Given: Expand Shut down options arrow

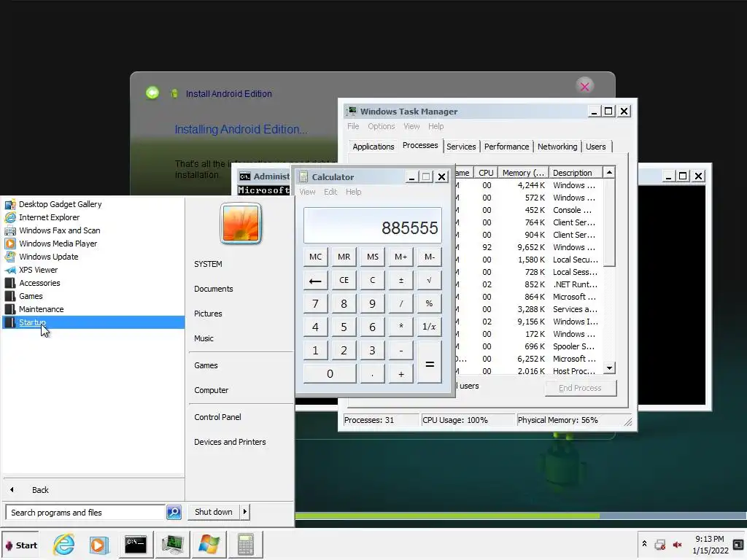Looking at the screenshot, I should point(245,512).
